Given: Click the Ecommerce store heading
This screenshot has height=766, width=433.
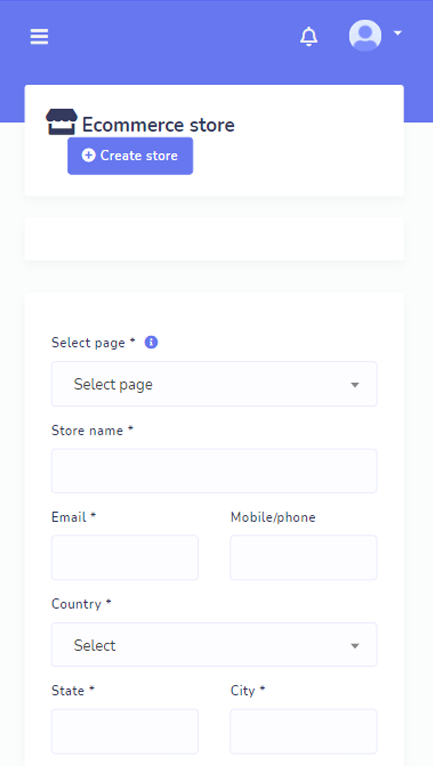Looking at the screenshot, I should 158,125.
